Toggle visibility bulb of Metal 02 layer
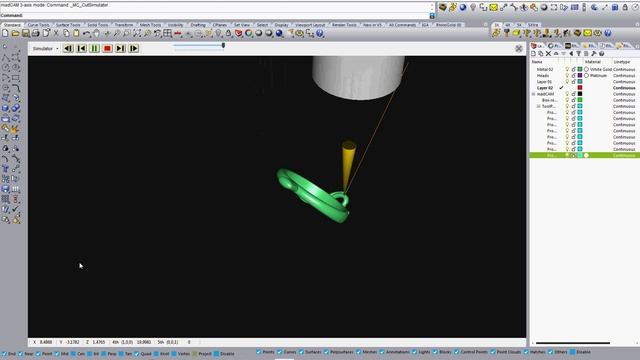Image resolution: width=640 pixels, height=360 pixels. (567, 69)
